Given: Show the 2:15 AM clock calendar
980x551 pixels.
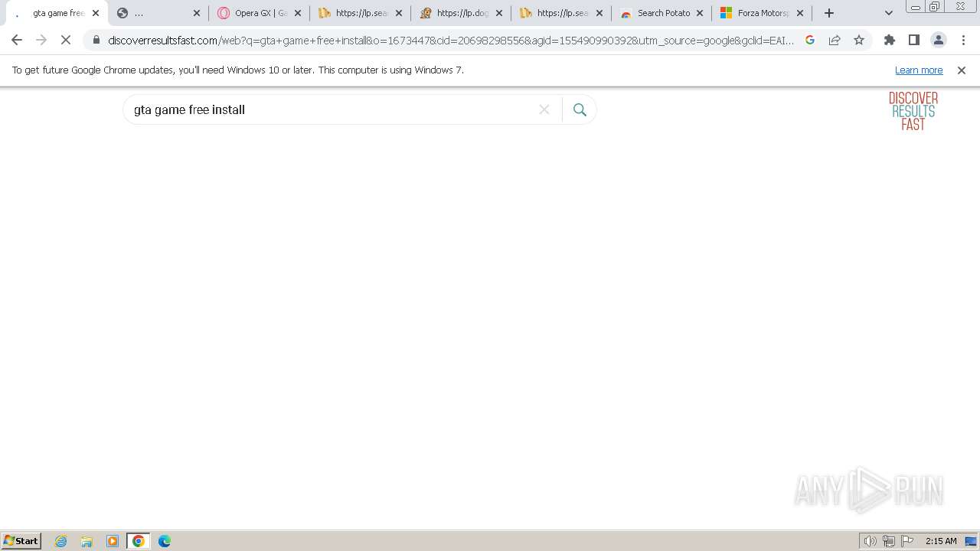Looking at the screenshot, I should click(941, 541).
